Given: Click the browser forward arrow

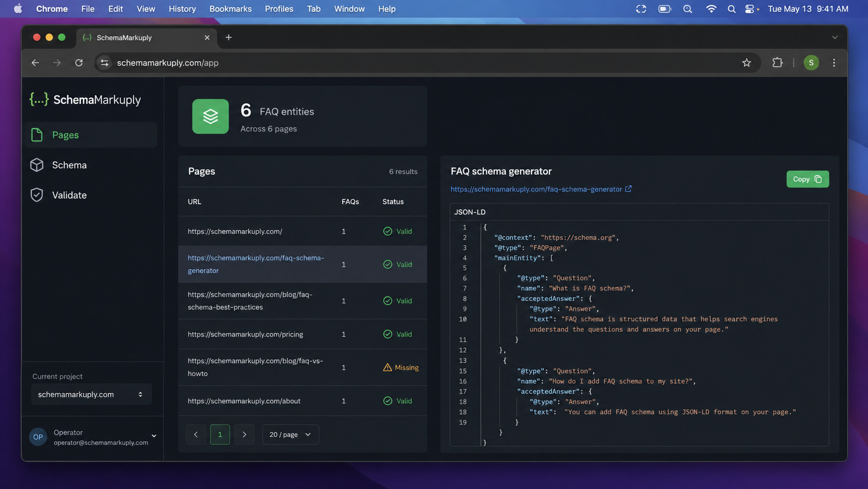Looking at the screenshot, I should (57, 63).
